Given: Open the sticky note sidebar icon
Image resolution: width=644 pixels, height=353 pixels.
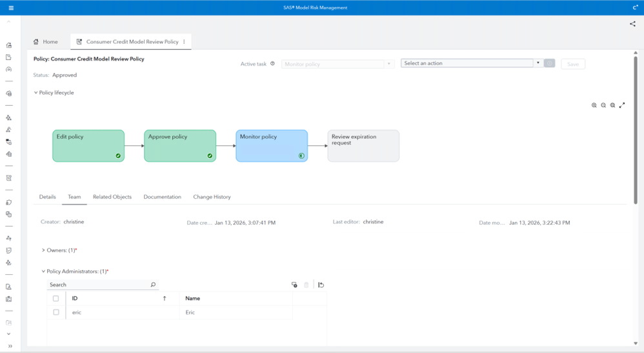Looking at the screenshot, I should point(8,250).
